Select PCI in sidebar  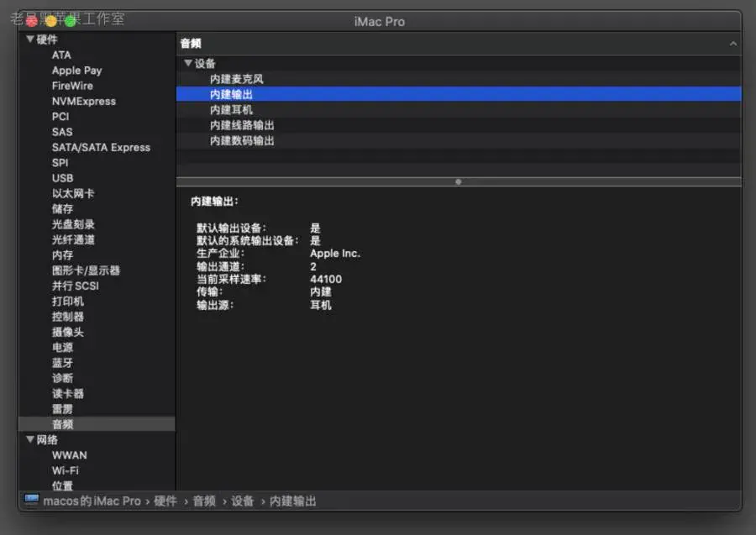pos(60,117)
